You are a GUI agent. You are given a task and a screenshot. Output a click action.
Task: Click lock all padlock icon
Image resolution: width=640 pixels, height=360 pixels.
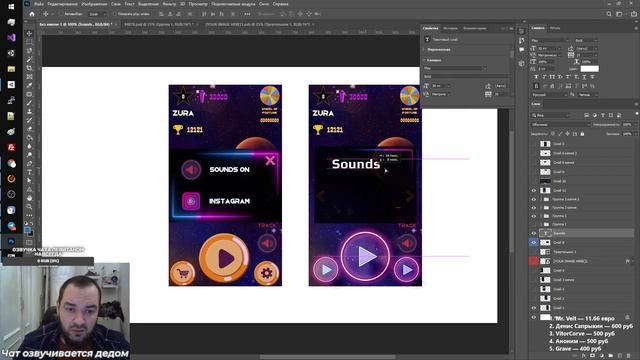[582, 133]
